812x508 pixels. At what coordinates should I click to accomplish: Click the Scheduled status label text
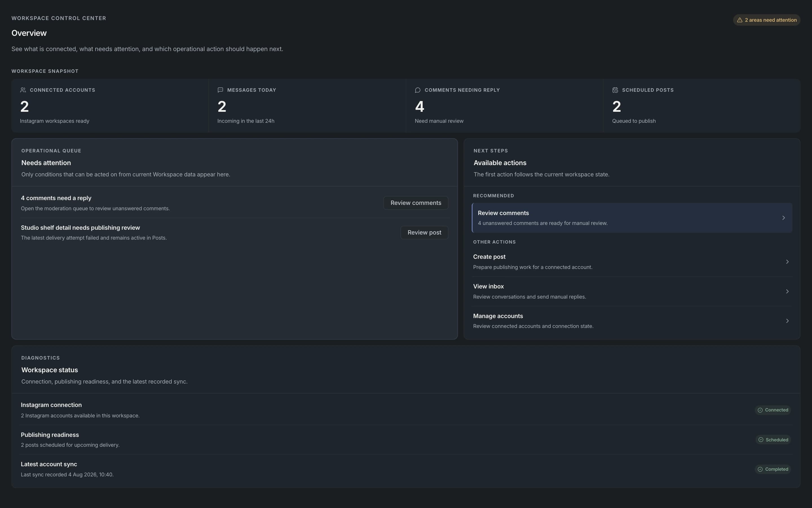click(x=777, y=440)
